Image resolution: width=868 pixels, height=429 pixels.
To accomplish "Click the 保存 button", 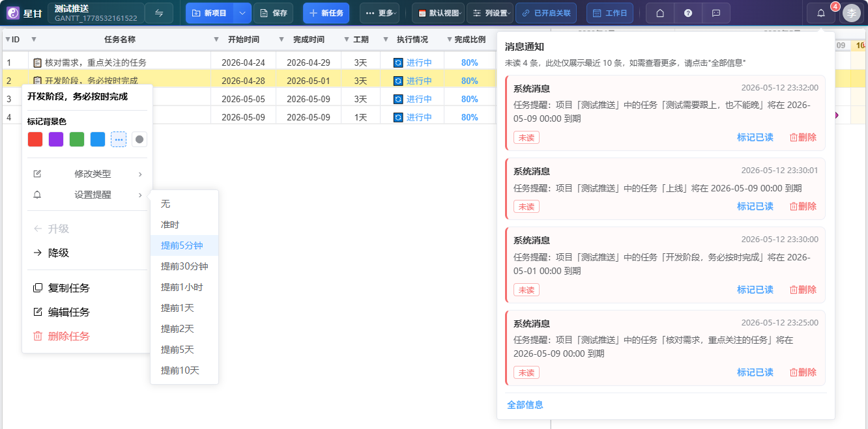I will [x=273, y=13].
